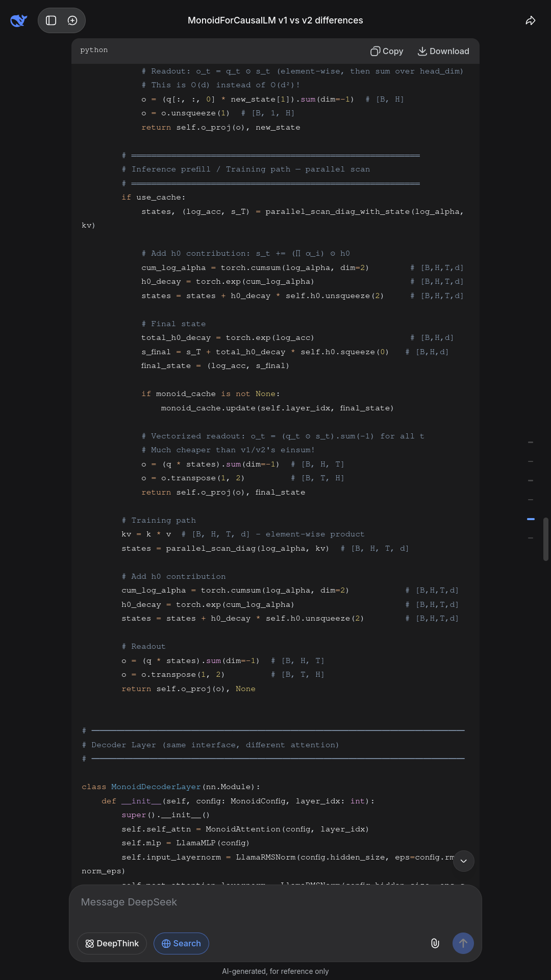Attach a file with paperclip icon
This screenshot has height=980, width=551.
point(435,943)
